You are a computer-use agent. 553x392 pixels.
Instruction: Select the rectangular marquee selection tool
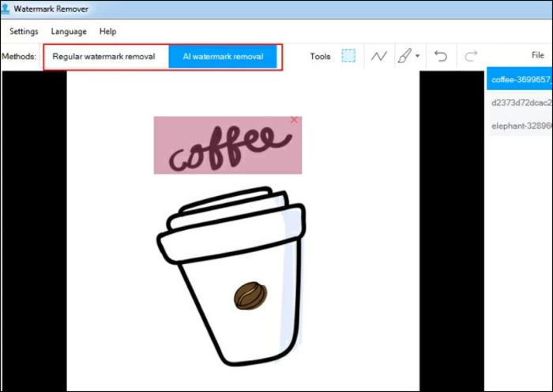348,56
